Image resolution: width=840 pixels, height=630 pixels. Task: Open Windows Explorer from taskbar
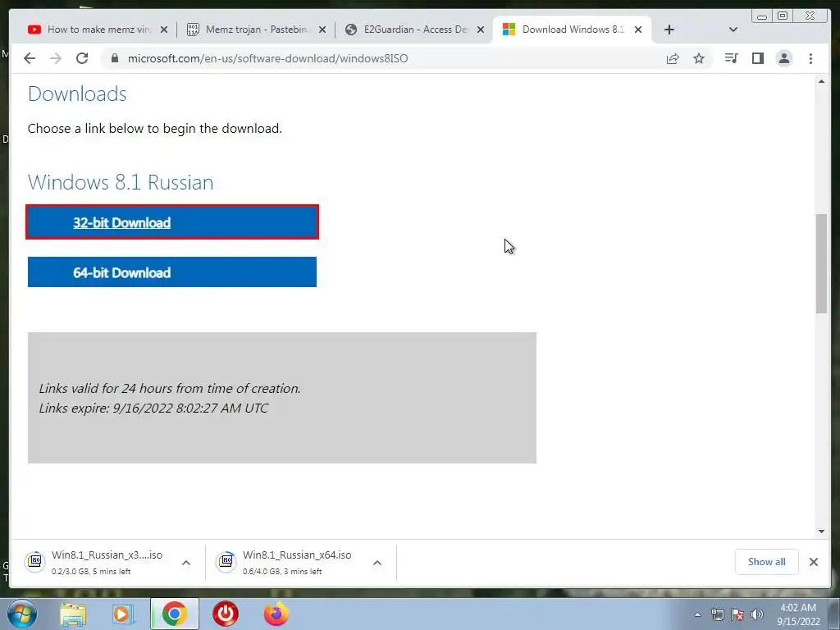tap(73, 614)
